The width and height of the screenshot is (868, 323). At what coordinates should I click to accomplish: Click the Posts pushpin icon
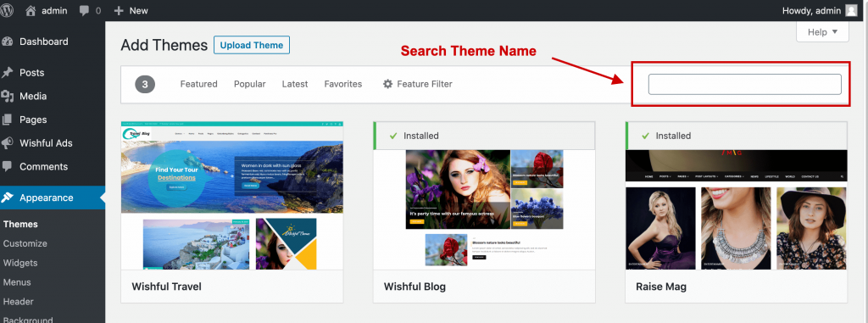coord(7,73)
